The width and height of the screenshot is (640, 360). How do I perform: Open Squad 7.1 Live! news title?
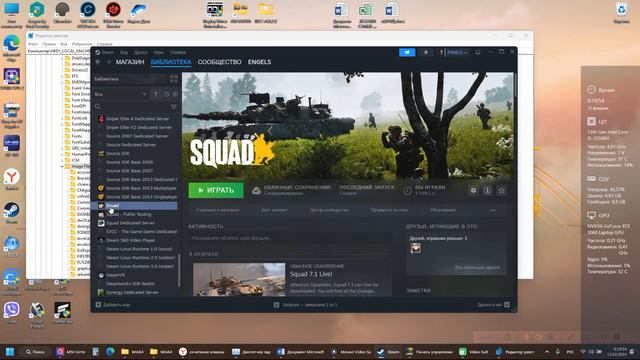coord(311,274)
